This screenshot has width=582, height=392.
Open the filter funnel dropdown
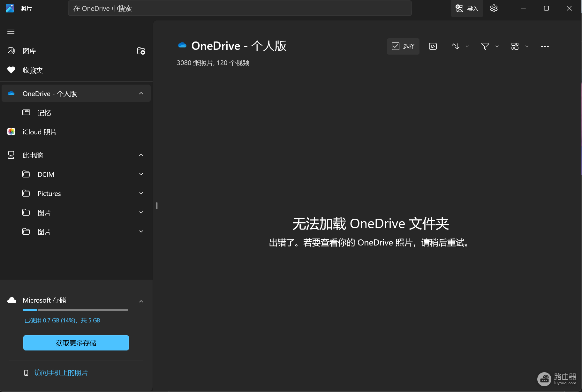(490, 46)
